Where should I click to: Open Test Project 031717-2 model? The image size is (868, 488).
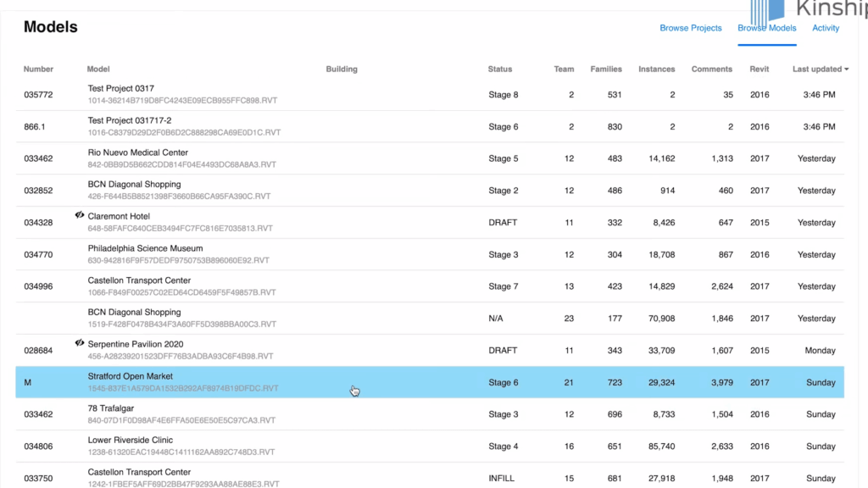tap(430, 127)
